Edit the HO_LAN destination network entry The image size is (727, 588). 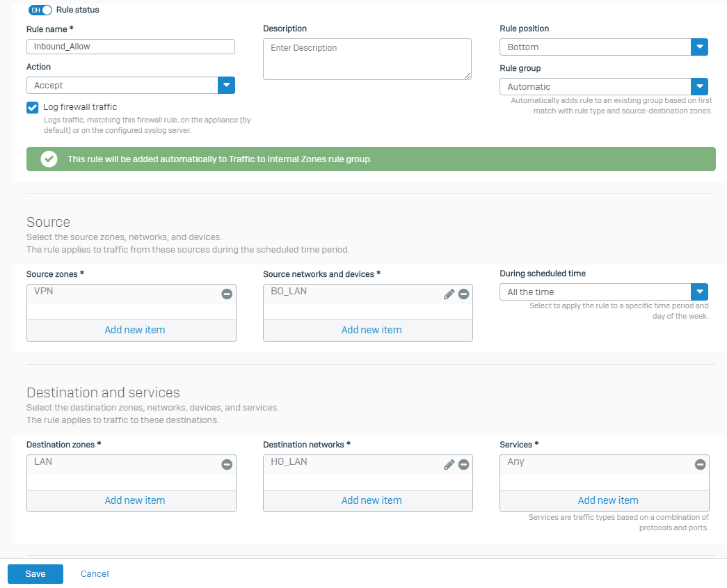click(449, 465)
